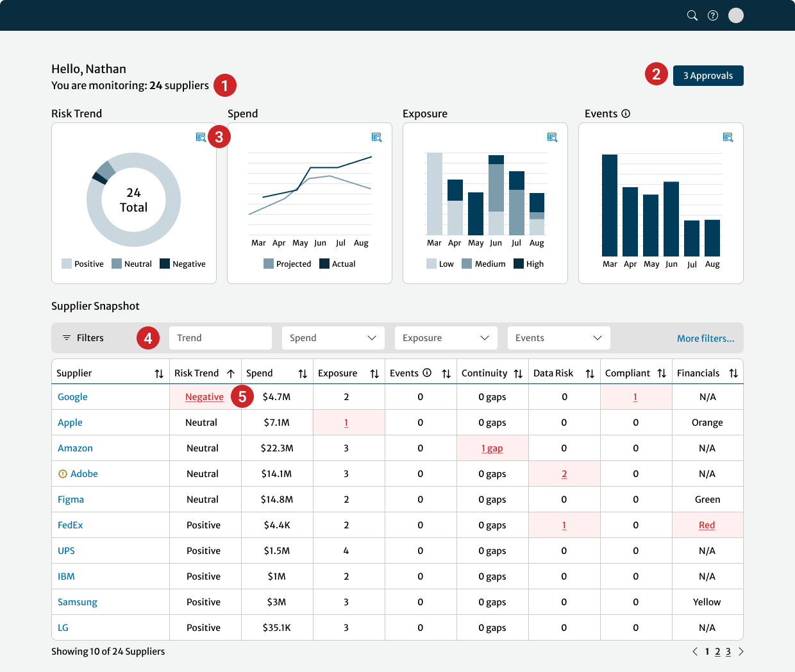
Task: Click the search icon in the top bar
Action: (x=692, y=15)
